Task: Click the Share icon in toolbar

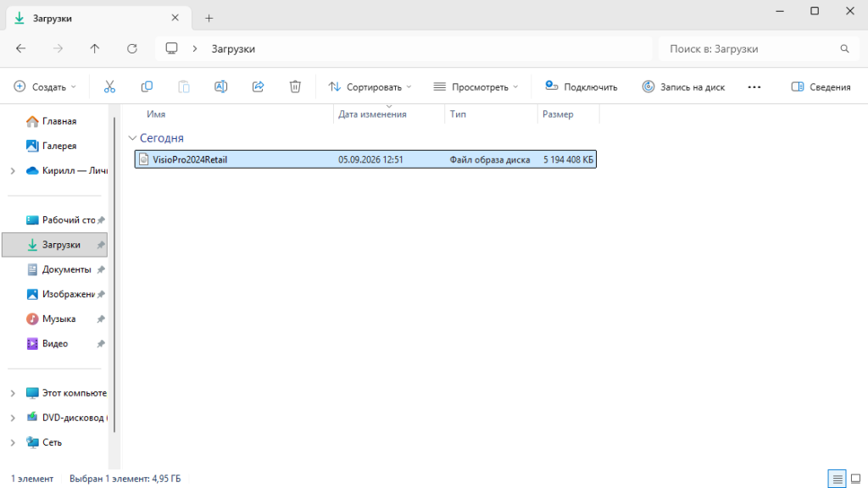Action: (x=258, y=87)
